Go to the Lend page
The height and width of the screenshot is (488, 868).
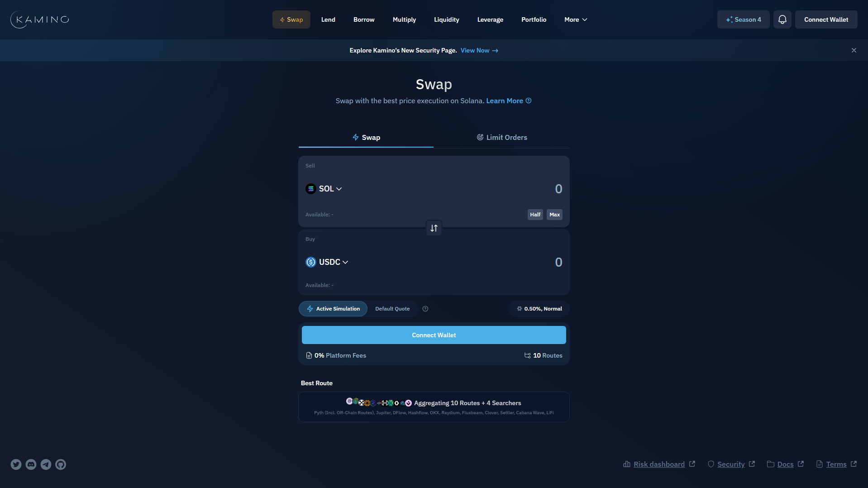[328, 19]
